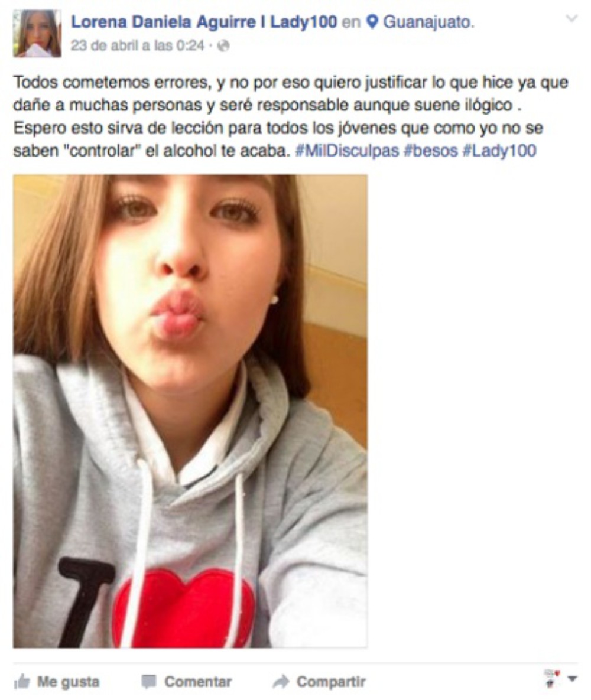Follow the #besos hashtag
This screenshot has width=591, height=700.
[x=430, y=151]
